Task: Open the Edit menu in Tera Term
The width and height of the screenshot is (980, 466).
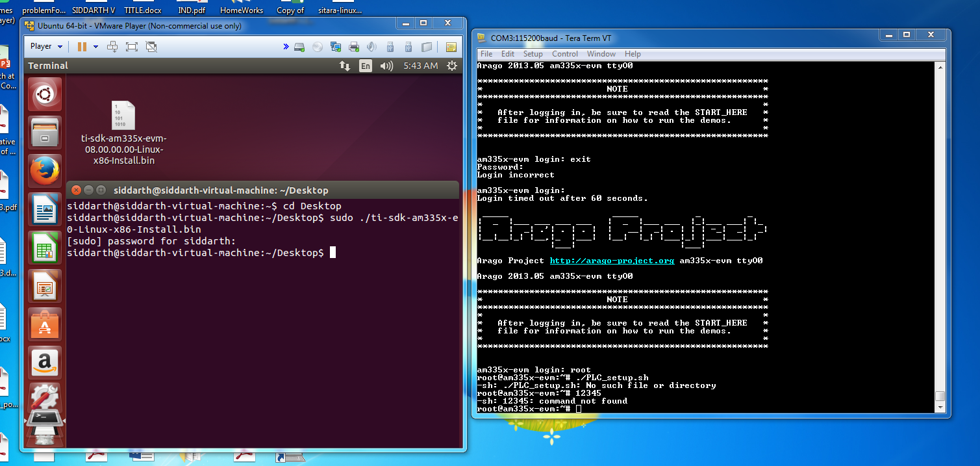Action: coord(508,54)
